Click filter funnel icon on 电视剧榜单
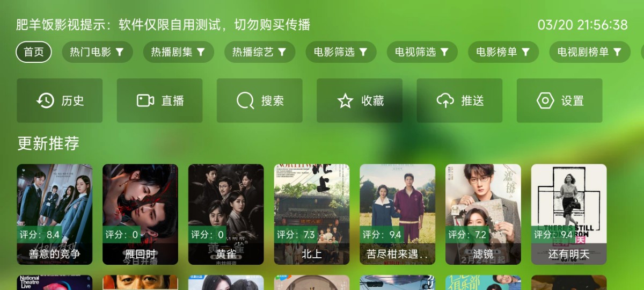 point(617,52)
